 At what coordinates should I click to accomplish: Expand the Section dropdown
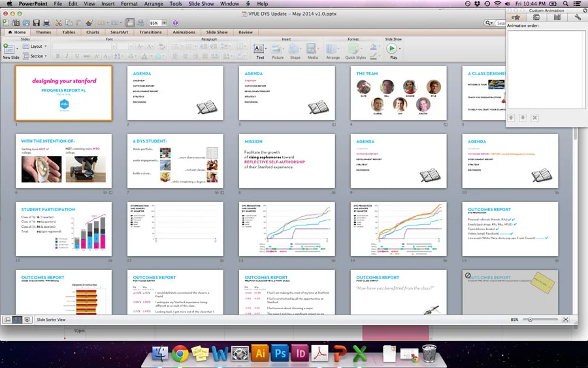pyautogui.click(x=35, y=56)
